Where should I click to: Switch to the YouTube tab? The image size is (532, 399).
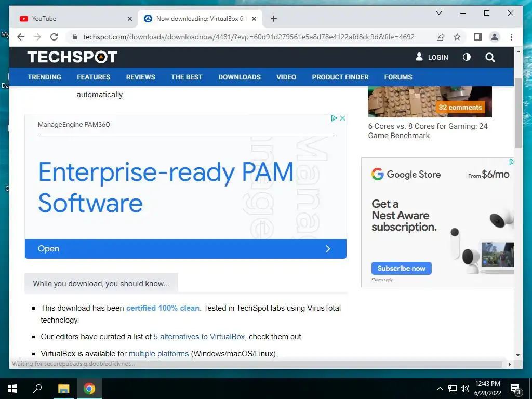click(73, 19)
